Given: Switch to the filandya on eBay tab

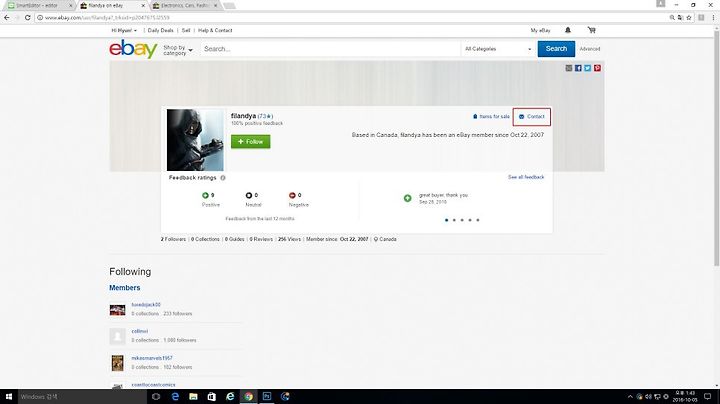Looking at the screenshot, I should coord(110,6).
